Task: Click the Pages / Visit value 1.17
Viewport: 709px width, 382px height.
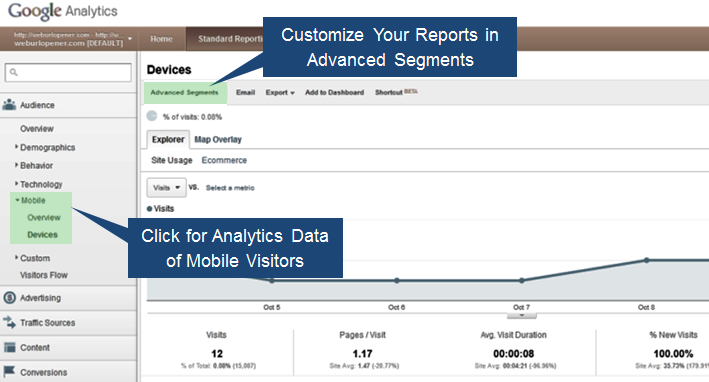Action: 363,354
